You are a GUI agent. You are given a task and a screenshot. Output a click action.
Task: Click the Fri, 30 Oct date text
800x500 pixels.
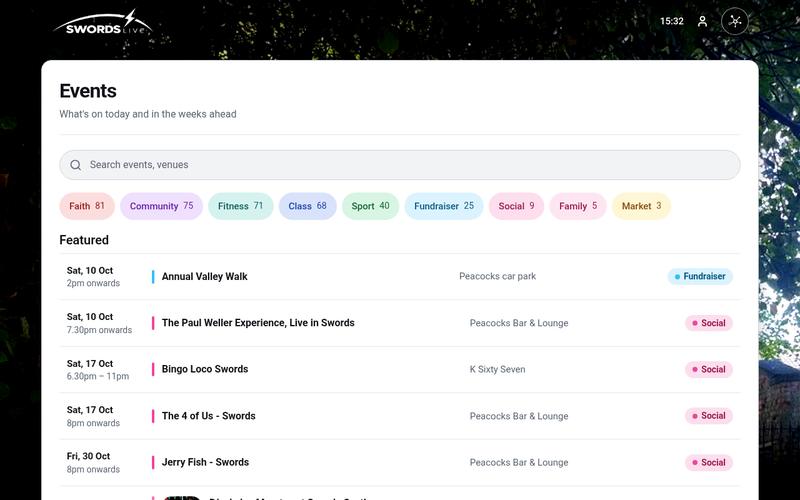click(88, 456)
